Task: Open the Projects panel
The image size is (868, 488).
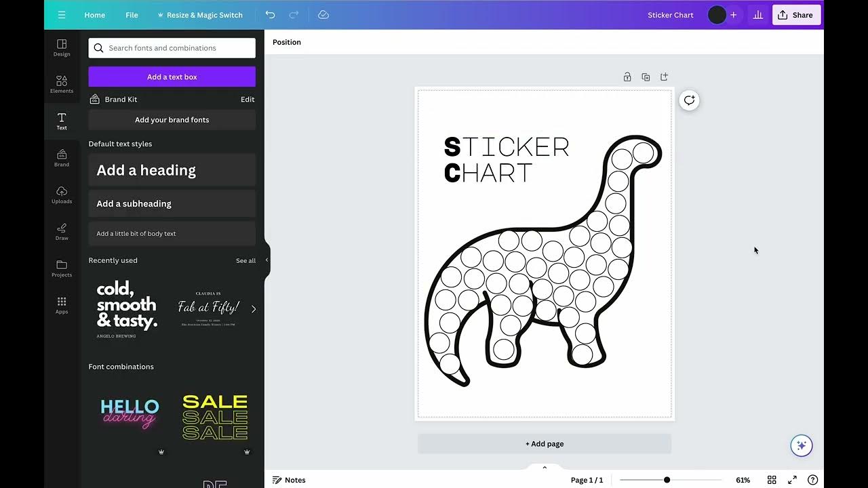Action: click(62, 268)
